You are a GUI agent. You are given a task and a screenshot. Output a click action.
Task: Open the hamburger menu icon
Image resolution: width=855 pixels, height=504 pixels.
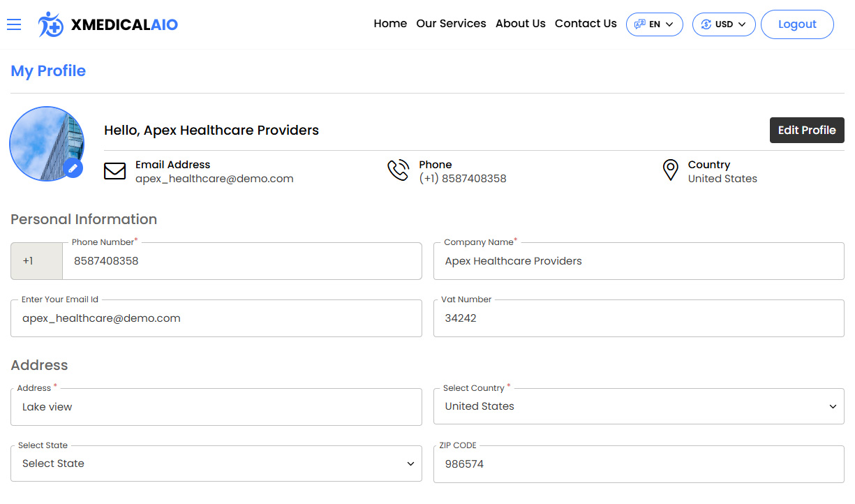(14, 24)
